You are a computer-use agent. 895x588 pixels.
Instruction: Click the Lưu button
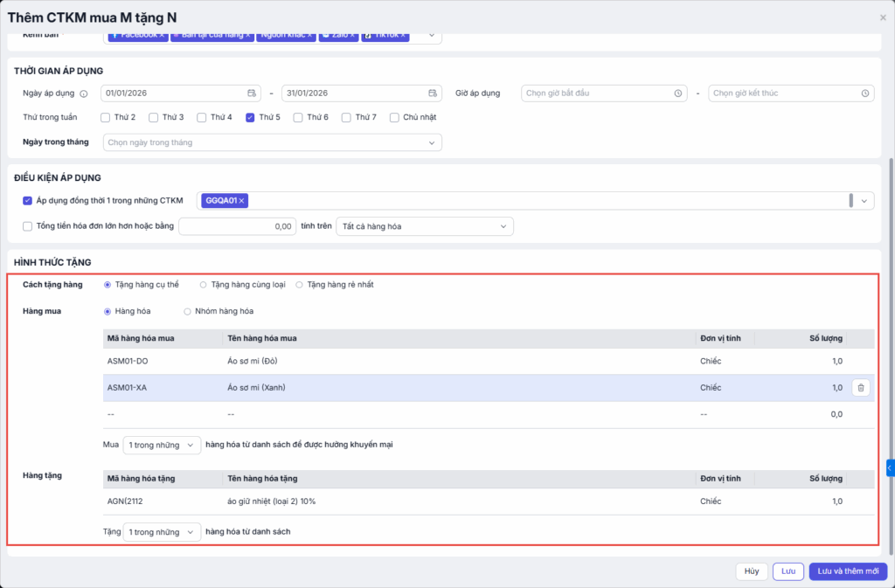point(787,571)
